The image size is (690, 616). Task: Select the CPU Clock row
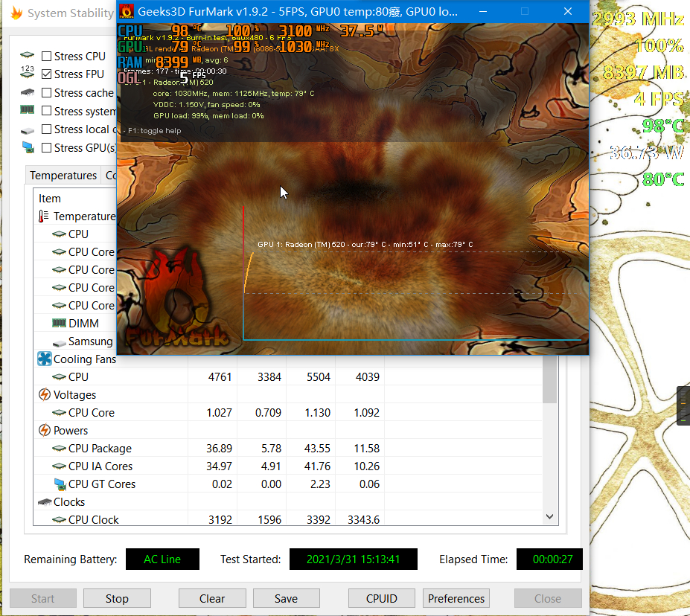pyautogui.click(x=288, y=519)
